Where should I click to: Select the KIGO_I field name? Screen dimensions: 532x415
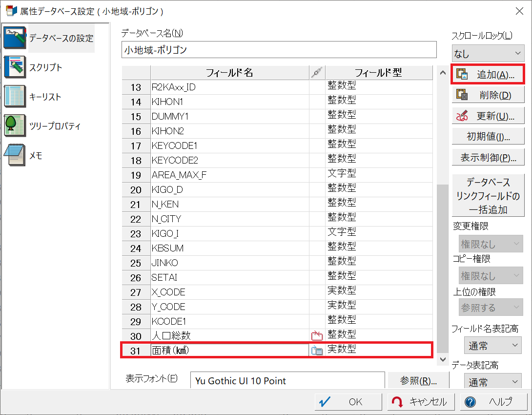coord(165,233)
